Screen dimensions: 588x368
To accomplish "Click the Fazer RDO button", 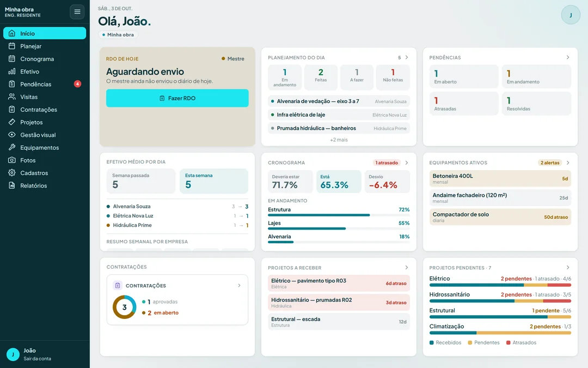I will click(x=177, y=98).
